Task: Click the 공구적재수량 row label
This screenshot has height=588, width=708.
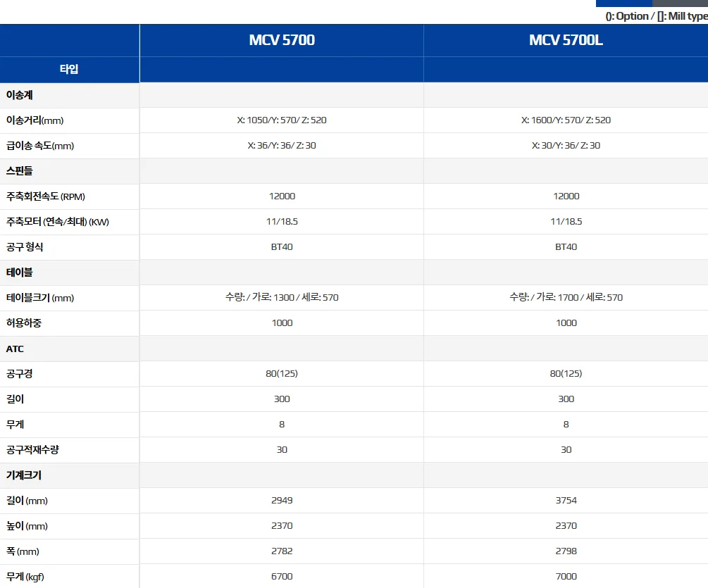Action: tap(32, 450)
